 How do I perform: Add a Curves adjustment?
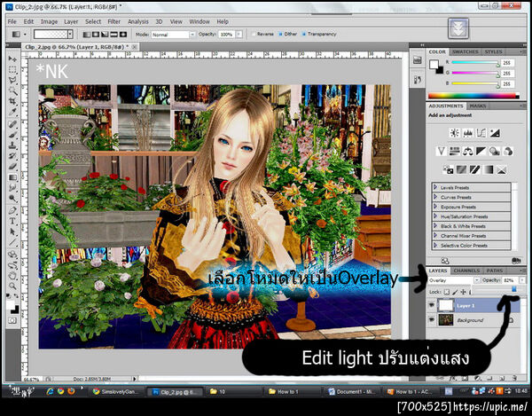point(481,133)
